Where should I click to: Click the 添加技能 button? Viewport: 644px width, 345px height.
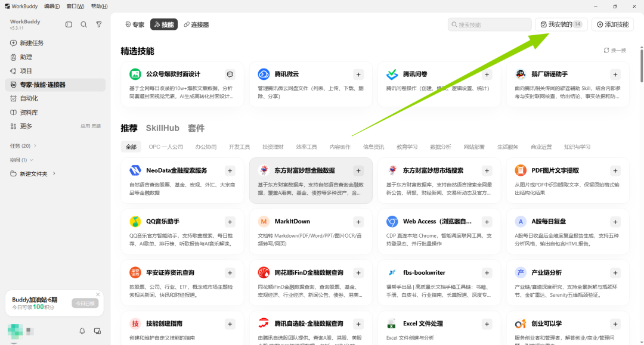coord(612,24)
